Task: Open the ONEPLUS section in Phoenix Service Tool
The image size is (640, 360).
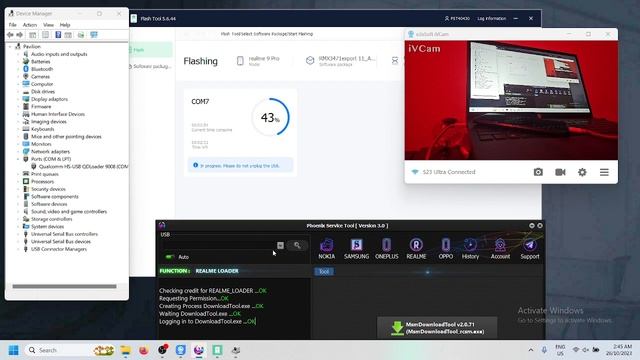Action: [387, 249]
